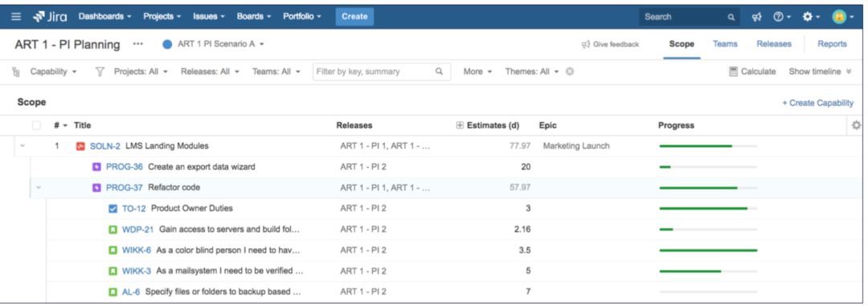Screen dimensions: 868x306
Task: Expand the Estimates column plus icon
Action: (460, 125)
